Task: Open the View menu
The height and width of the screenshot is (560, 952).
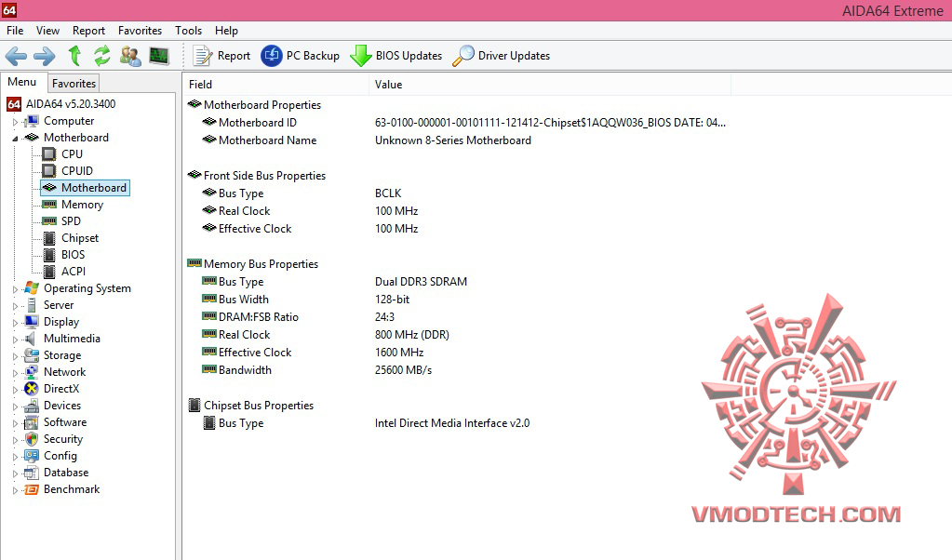Action: pyautogui.click(x=48, y=31)
